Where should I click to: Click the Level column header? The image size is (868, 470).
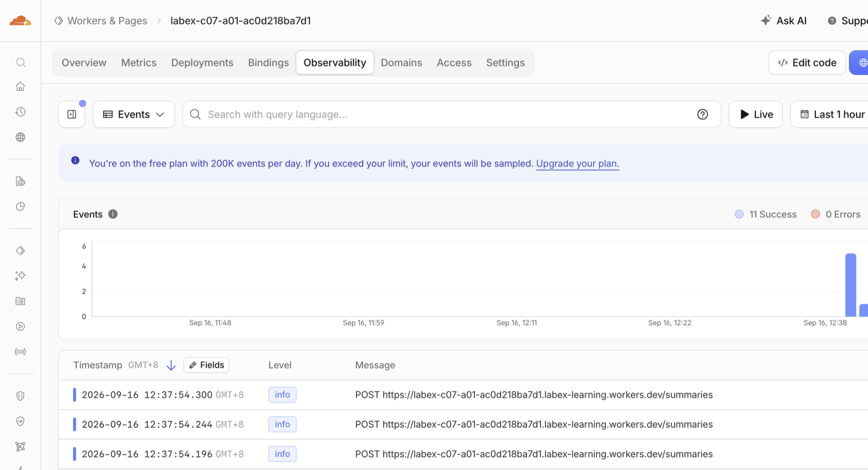pos(280,365)
